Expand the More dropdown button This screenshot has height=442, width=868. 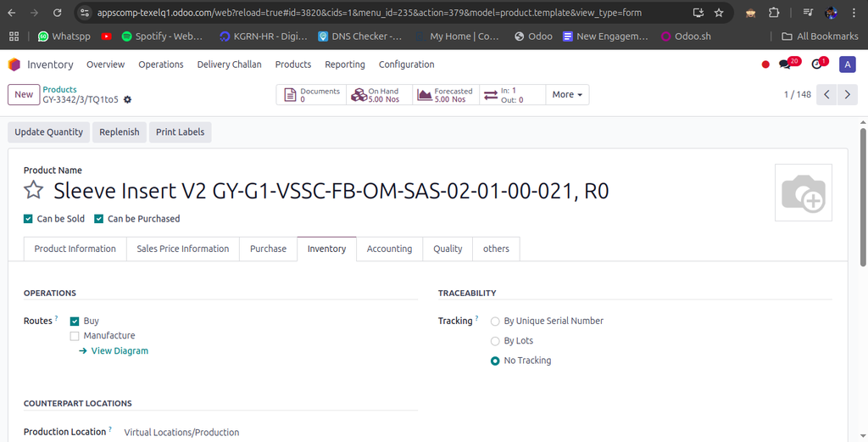pos(567,95)
